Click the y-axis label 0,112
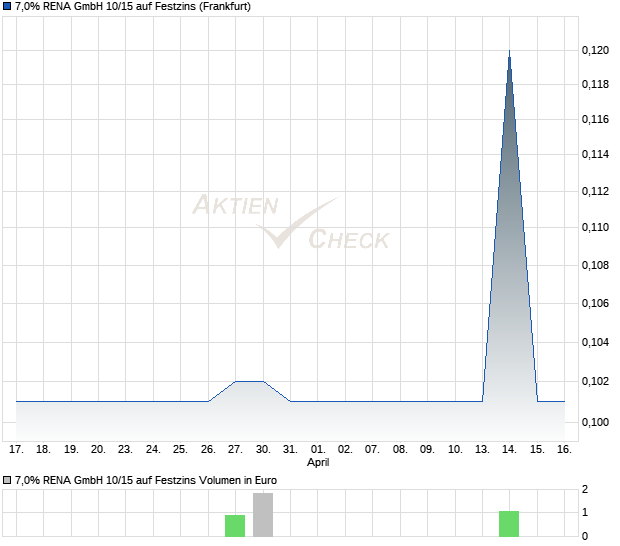Viewport: 620px width, 546px height. [595, 191]
